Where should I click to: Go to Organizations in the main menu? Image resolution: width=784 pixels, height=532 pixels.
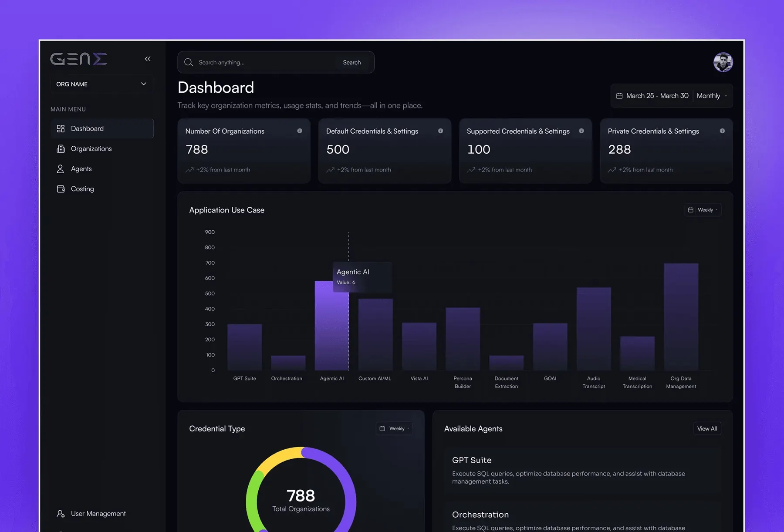pos(102,148)
